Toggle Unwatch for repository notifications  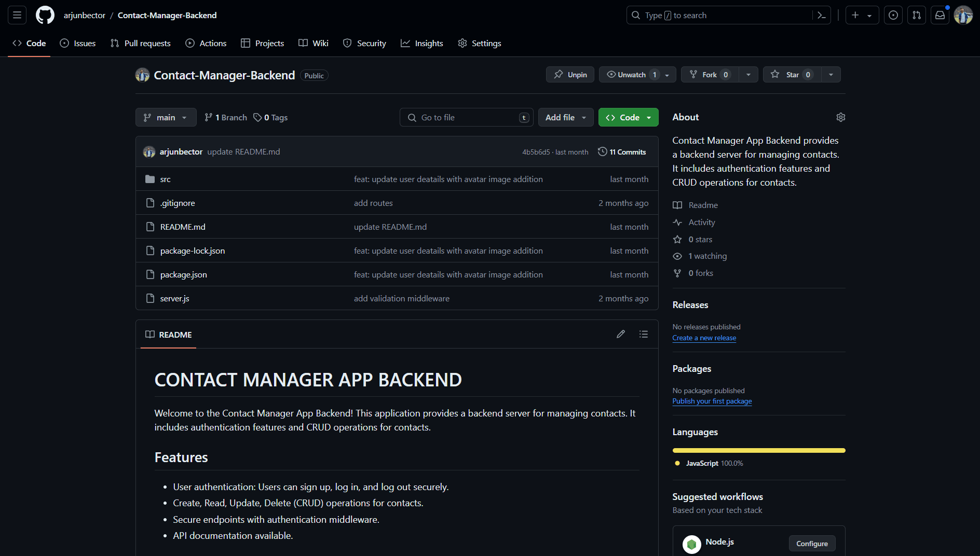(x=631, y=75)
